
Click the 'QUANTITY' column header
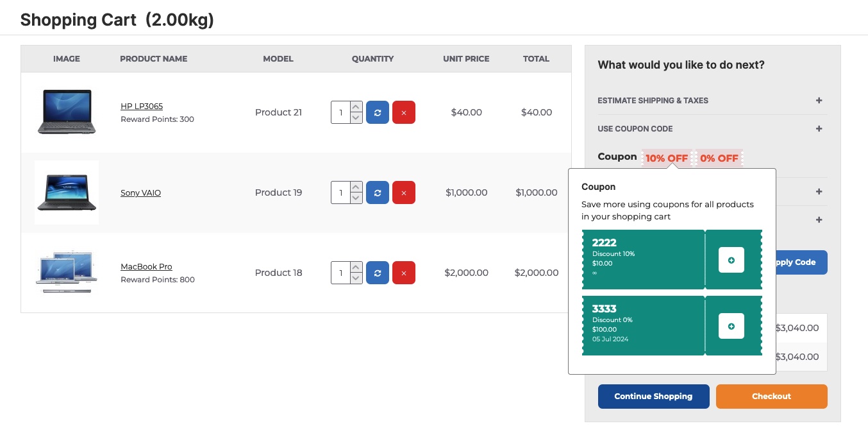click(x=372, y=59)
